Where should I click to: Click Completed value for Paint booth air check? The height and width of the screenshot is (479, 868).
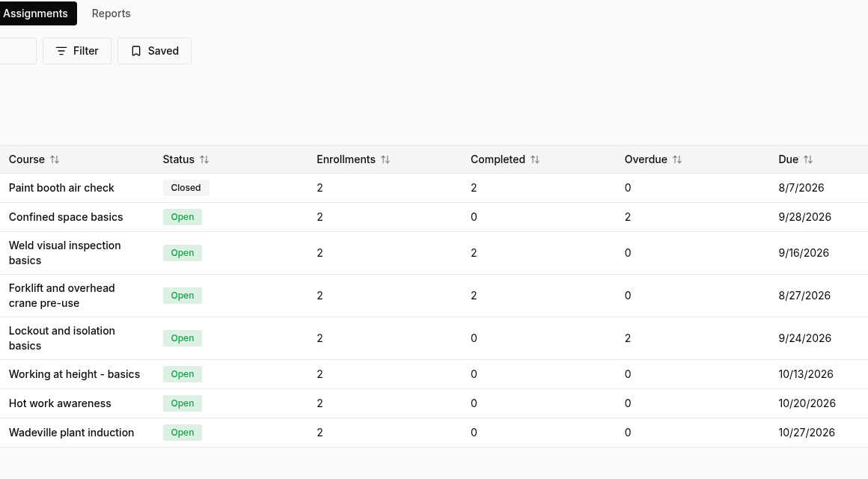coord(474,188)
